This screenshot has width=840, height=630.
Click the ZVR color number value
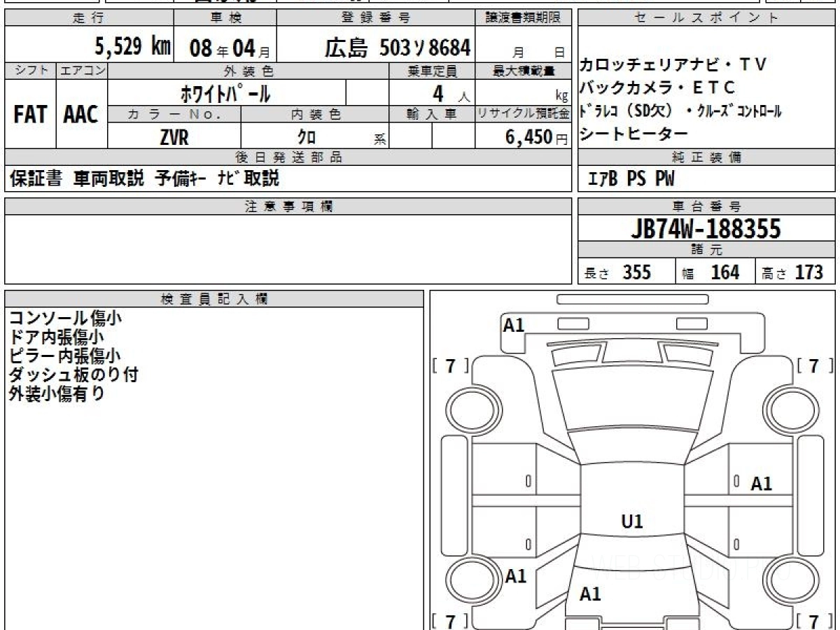(x=174, y=137)
